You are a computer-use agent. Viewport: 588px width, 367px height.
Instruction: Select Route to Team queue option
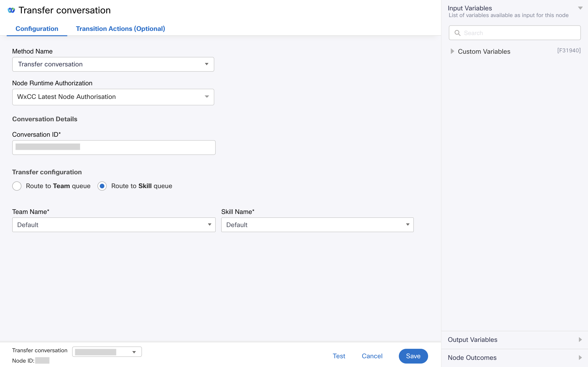pyautogui.click(x=17, y=186)
